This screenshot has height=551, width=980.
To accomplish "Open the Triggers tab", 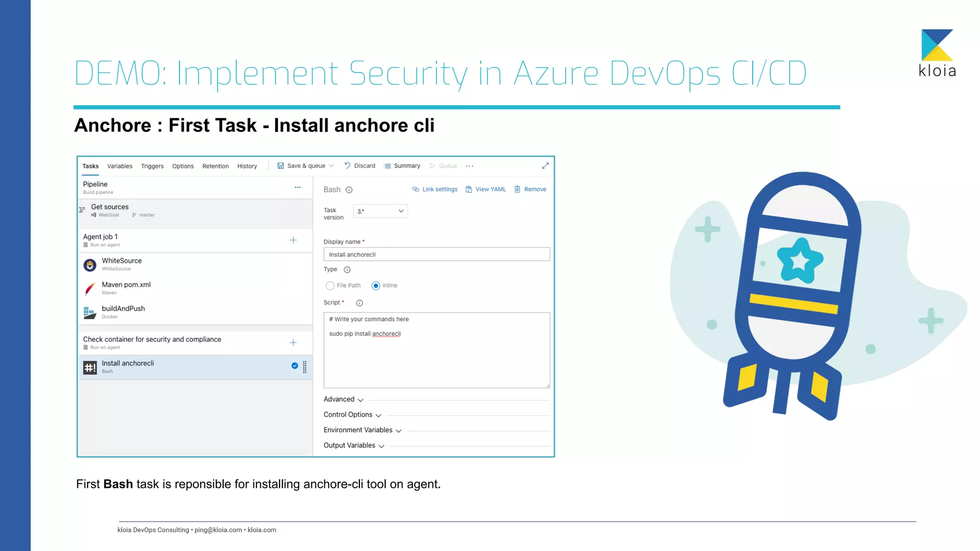I will point(152,166).
